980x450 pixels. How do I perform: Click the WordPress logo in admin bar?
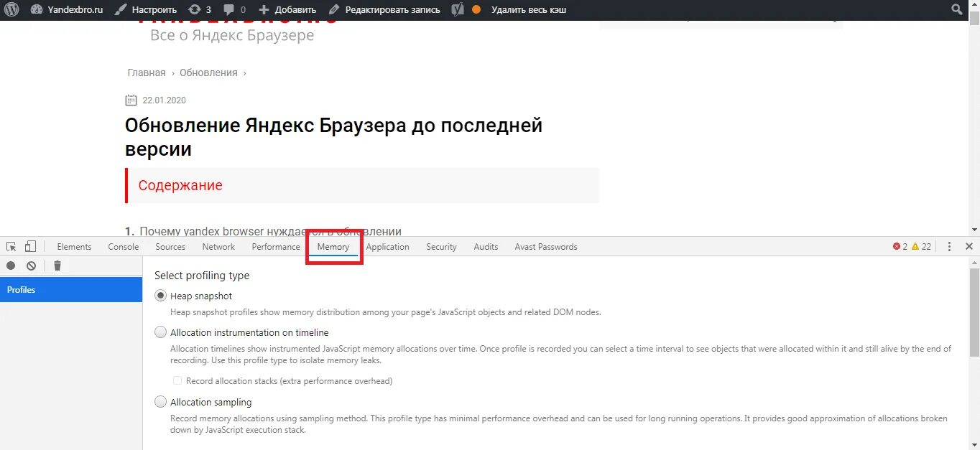(11, 10)
